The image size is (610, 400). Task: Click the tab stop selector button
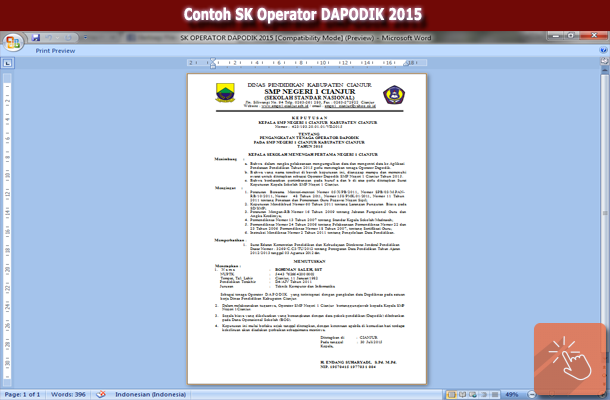(x=8, y=63)
